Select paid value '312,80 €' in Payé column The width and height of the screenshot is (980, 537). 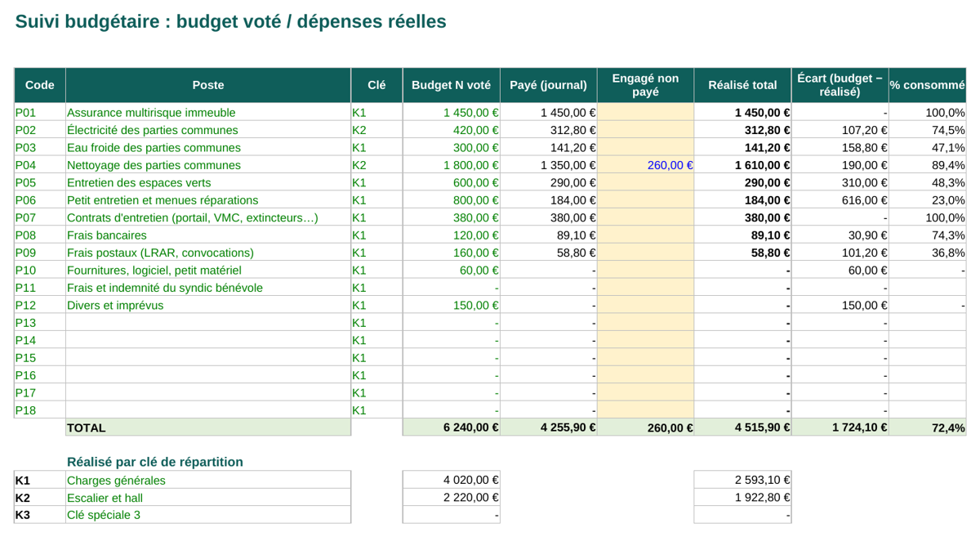(x=548, y=130)
